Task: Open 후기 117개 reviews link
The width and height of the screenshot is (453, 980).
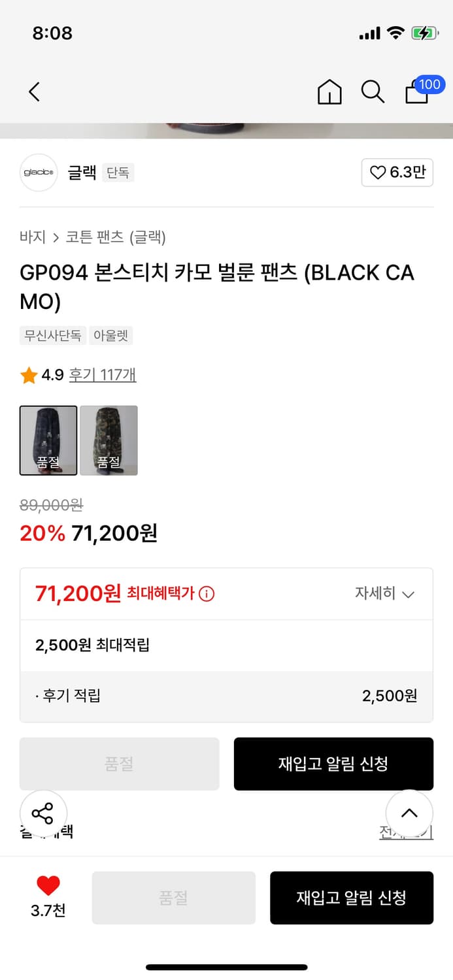Action: click(x=103, y=375)
